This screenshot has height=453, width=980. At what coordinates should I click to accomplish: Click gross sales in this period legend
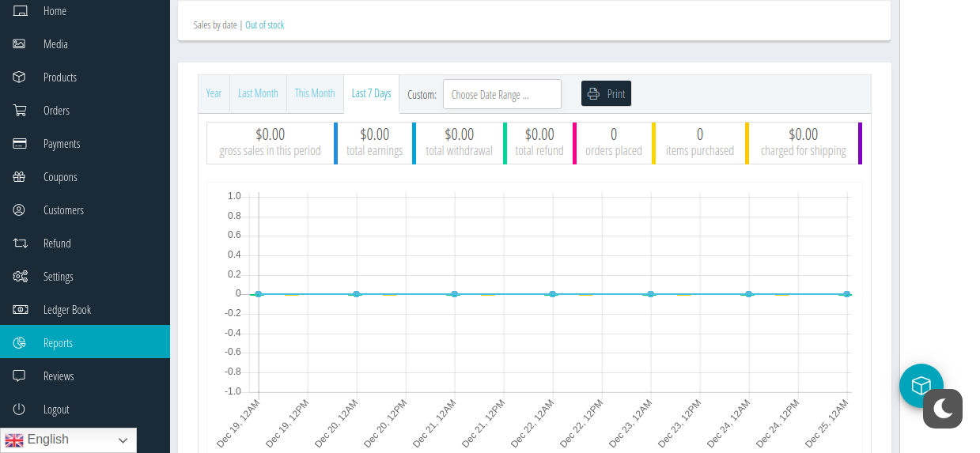pyautogui.click(x=271, y=143)
